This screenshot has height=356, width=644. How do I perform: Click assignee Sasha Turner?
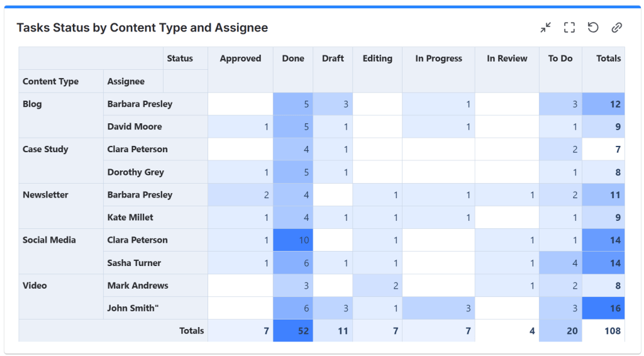(x=134, y=263)
